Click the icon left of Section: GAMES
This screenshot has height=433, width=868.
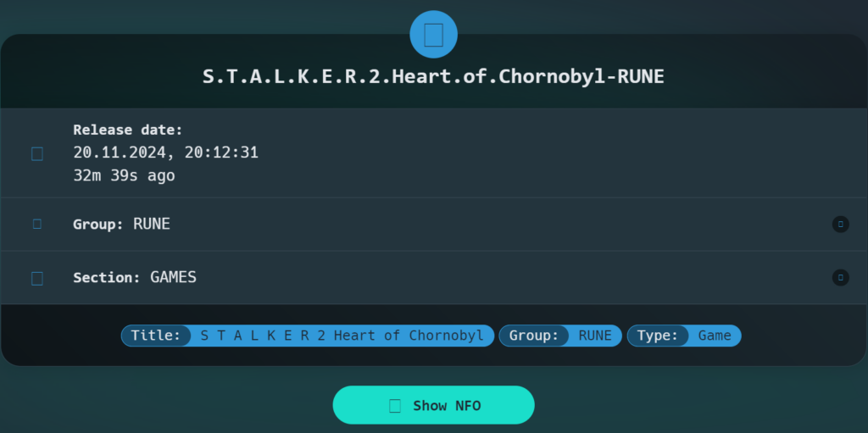pyautogui.click(x=37, y=278)
